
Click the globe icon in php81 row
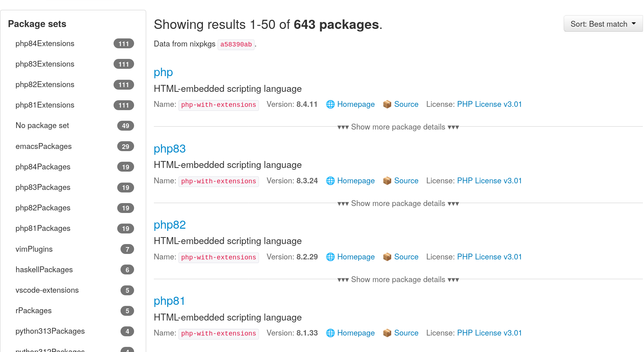click(330, 333)
